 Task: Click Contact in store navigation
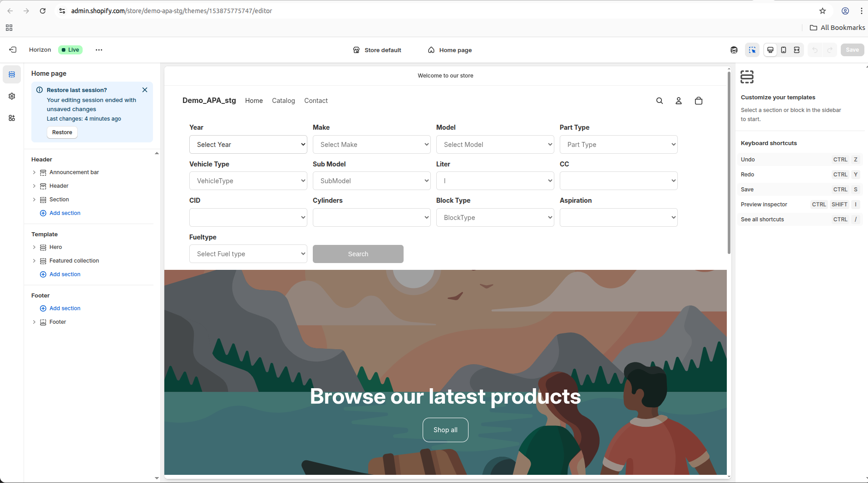click(x=316, y=101)
